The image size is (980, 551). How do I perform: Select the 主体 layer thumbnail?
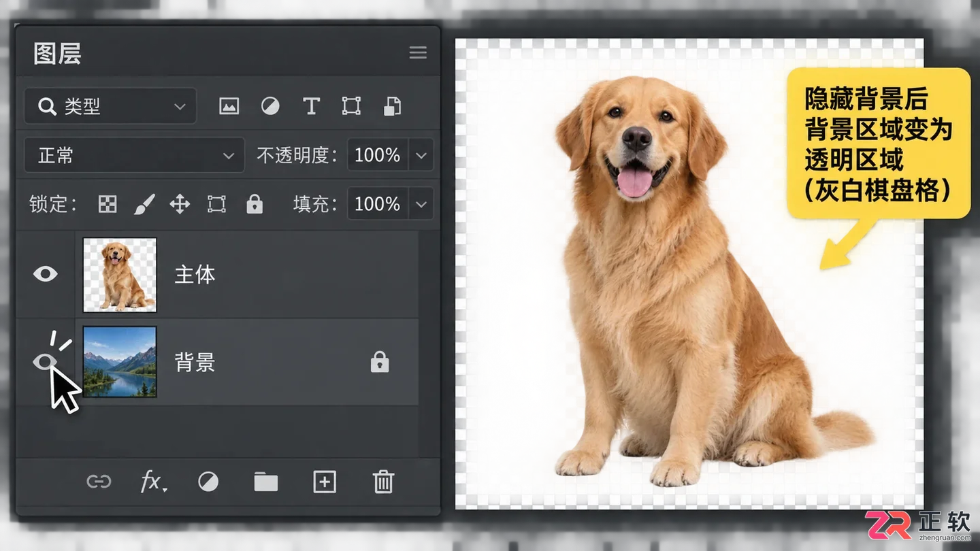point(120,274)
